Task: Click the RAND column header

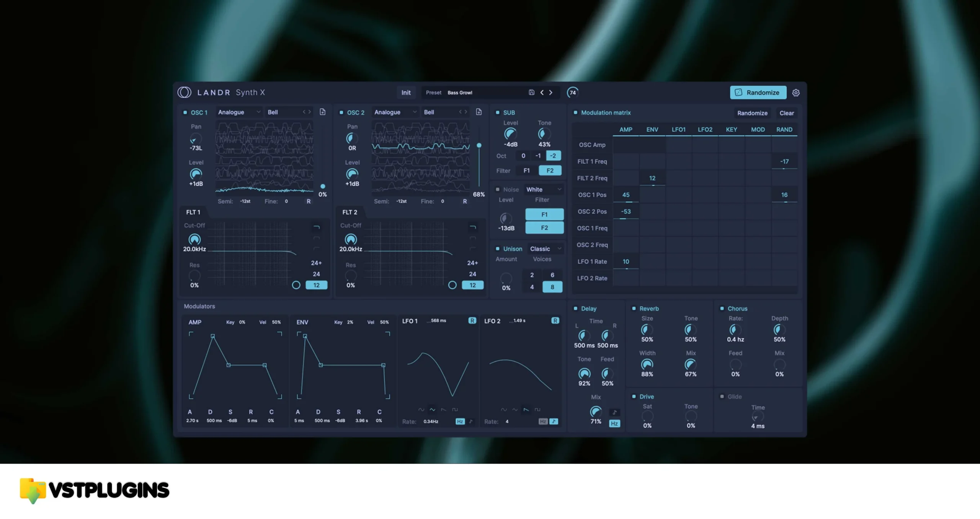Action: (x=784, y=130)
